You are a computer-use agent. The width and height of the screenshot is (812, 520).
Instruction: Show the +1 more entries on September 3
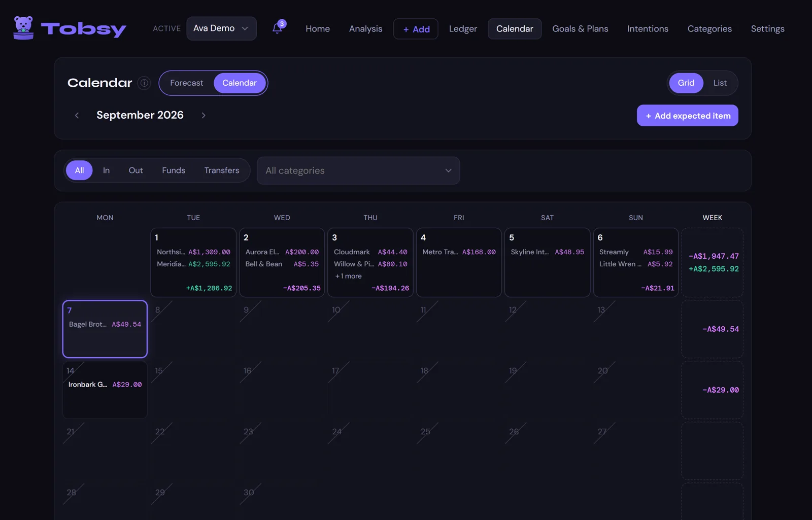point(348,276)
